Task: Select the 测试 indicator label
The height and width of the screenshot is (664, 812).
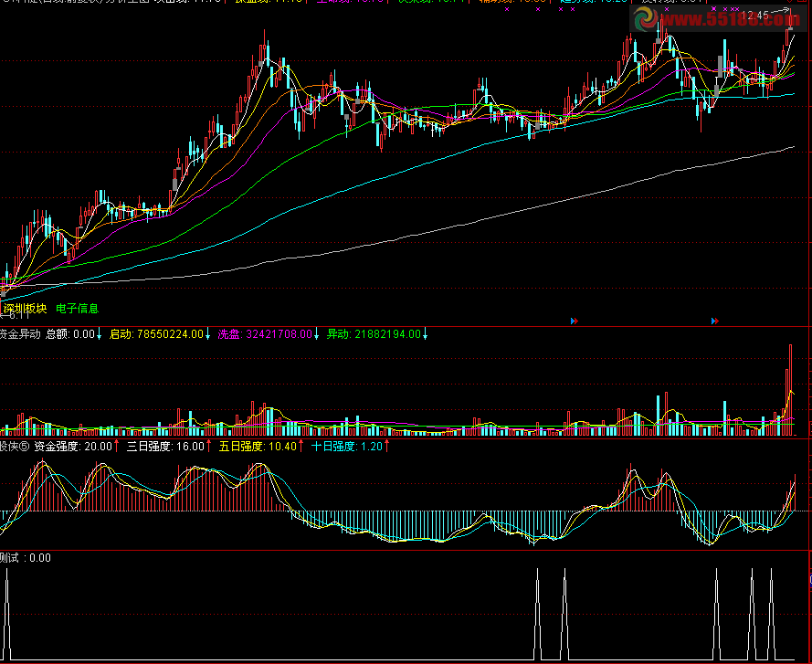Action: 12,557
